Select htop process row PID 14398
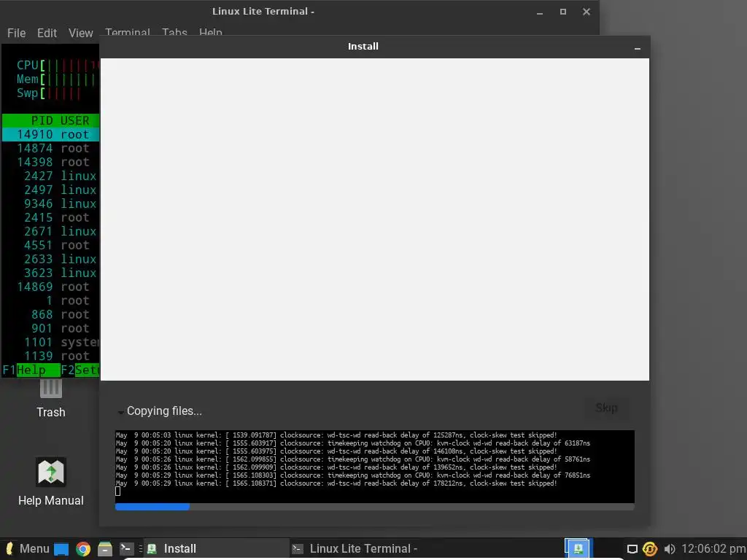The image size is (747, 560). click(51, 163)
